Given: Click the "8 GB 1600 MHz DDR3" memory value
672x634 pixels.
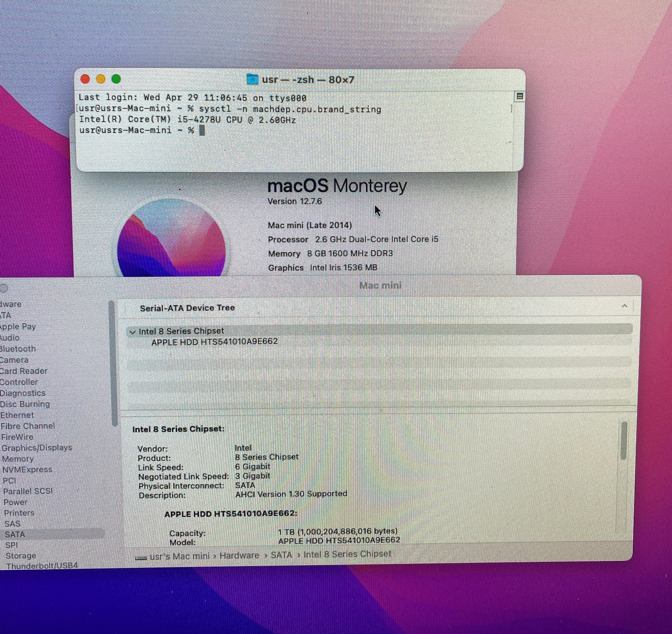Looking at the screenshot, I should [350, 253].
